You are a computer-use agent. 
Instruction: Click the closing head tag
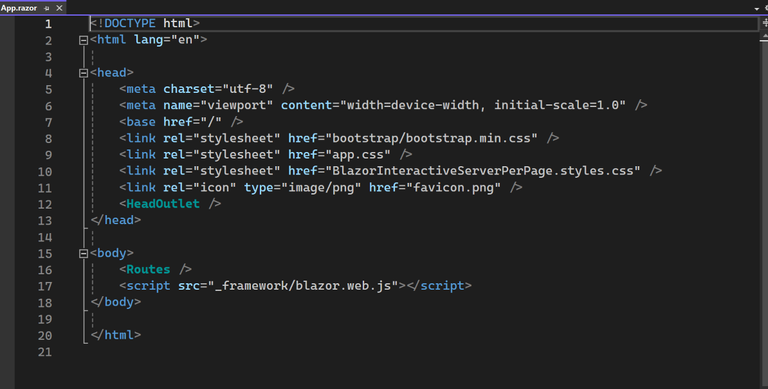pyautogui.click(x=116, y=220)
